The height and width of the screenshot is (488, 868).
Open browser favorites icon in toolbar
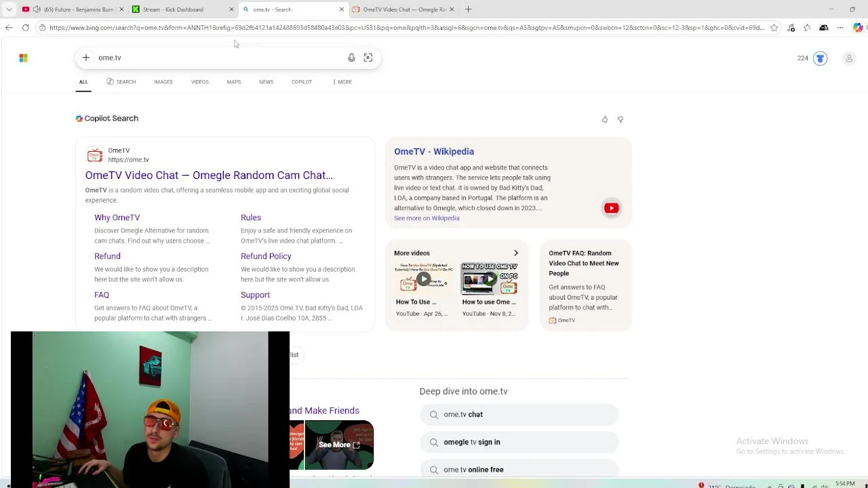[807, 28]
